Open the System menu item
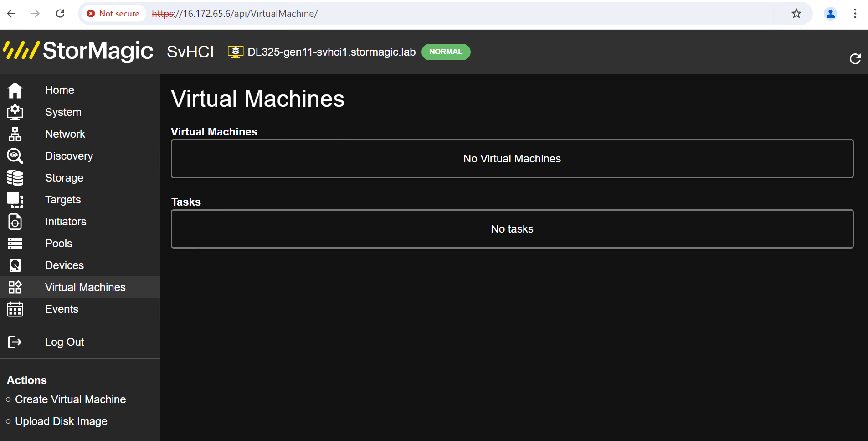 coord(63,112)
